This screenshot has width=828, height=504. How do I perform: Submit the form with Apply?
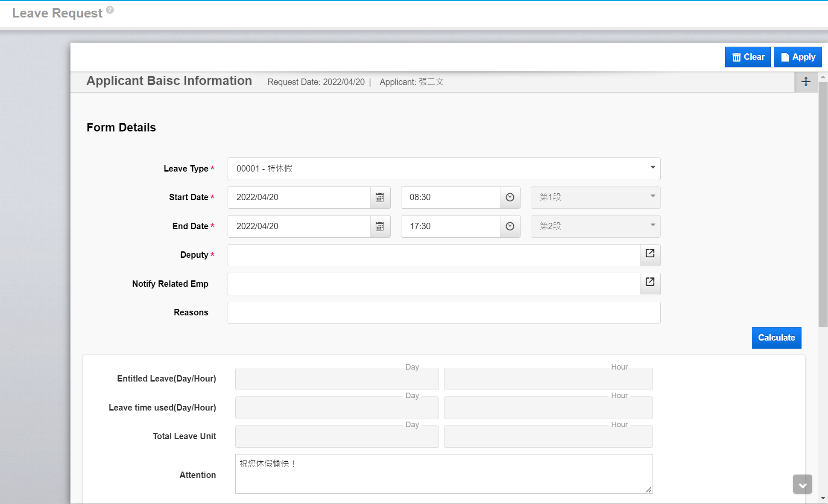click(798, 57)
